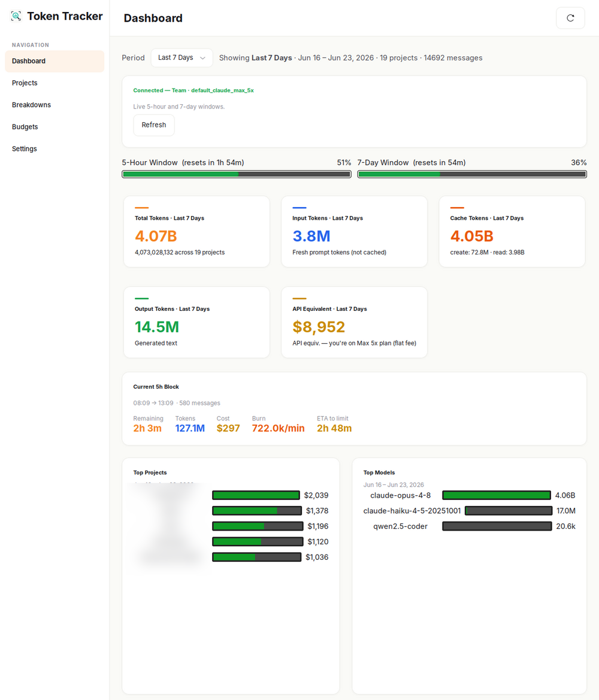Click the 14692 messages summary text
The width and height of the screenshot is (599, 700).
tap(453, 57)
